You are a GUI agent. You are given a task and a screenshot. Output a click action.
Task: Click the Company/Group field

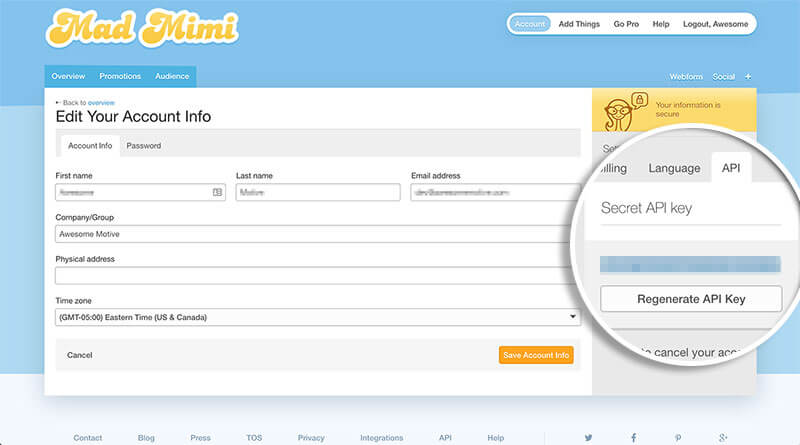point(313,234)
